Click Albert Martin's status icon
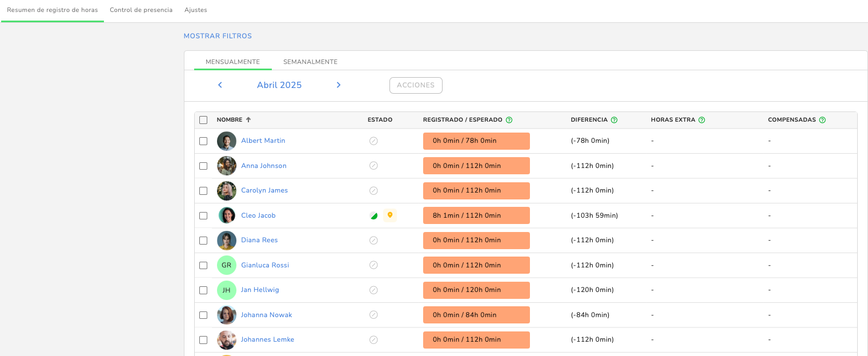Image resolution: width=868 pixels, height=356 pixels. coord(373,141)
